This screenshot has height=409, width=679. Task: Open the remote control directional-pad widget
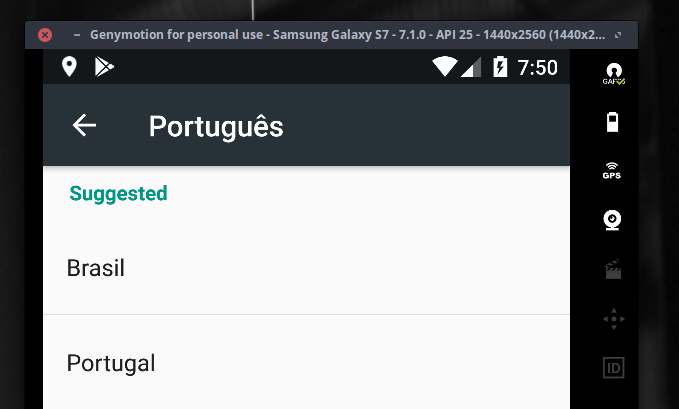coord(613,319)
